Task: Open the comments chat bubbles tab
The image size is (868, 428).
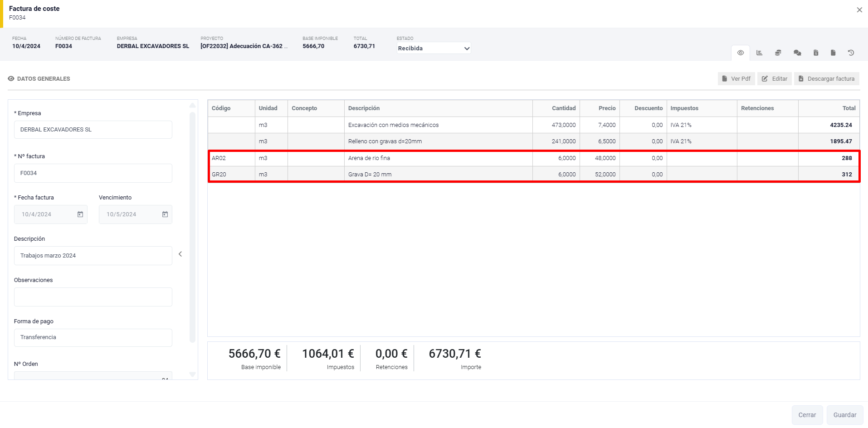Action: (797, 53)
